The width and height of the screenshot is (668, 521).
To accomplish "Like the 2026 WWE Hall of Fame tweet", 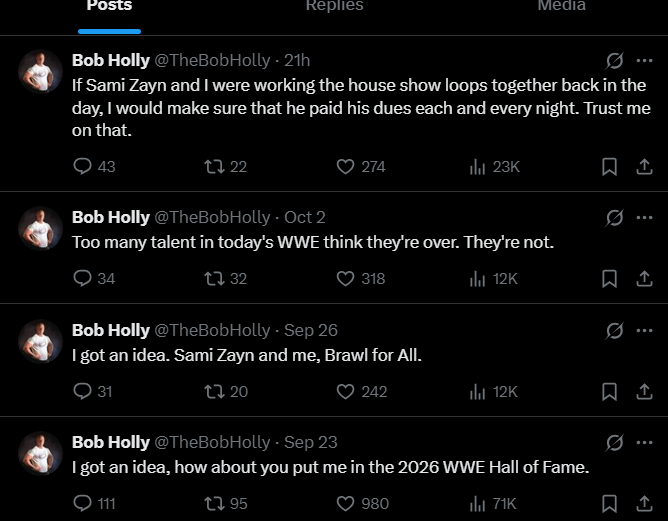I will (x=345, y=504).
